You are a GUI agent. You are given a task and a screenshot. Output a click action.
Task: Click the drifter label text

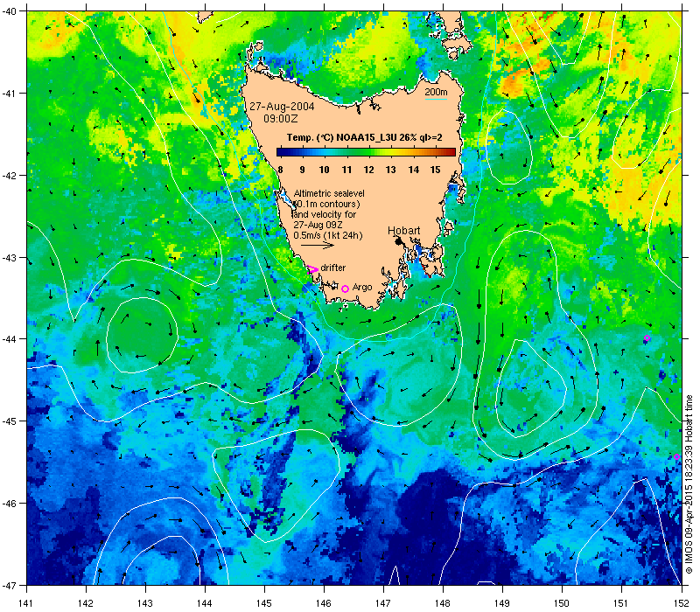pyautogui.click(x=333, y=268)
